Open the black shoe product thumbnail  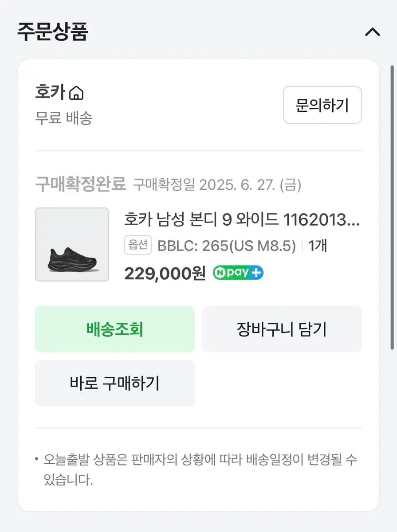72,244
